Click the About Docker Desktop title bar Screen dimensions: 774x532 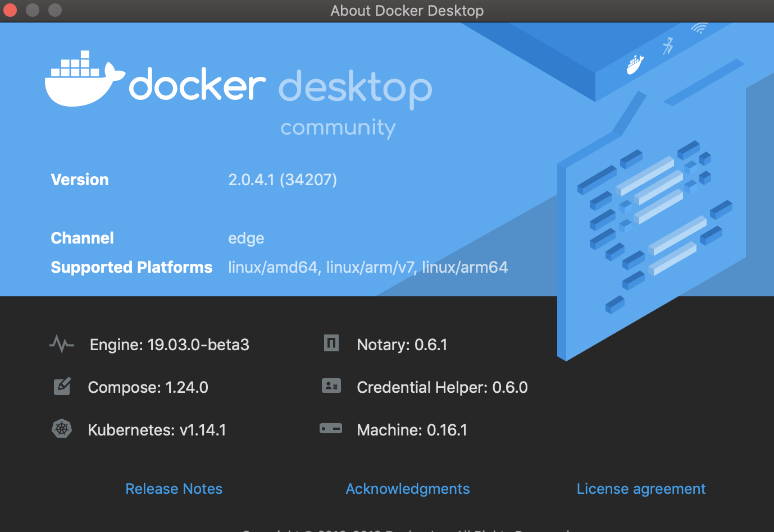coord(407,10)
